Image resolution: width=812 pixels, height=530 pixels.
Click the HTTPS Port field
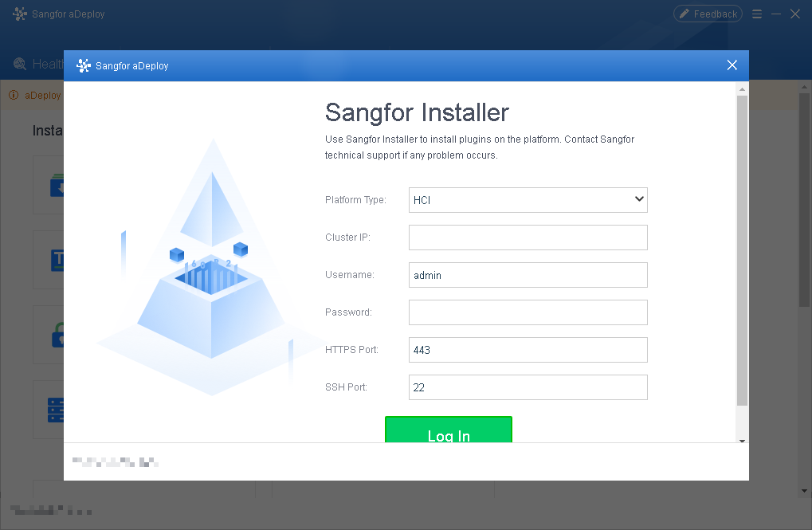point(528,350)
